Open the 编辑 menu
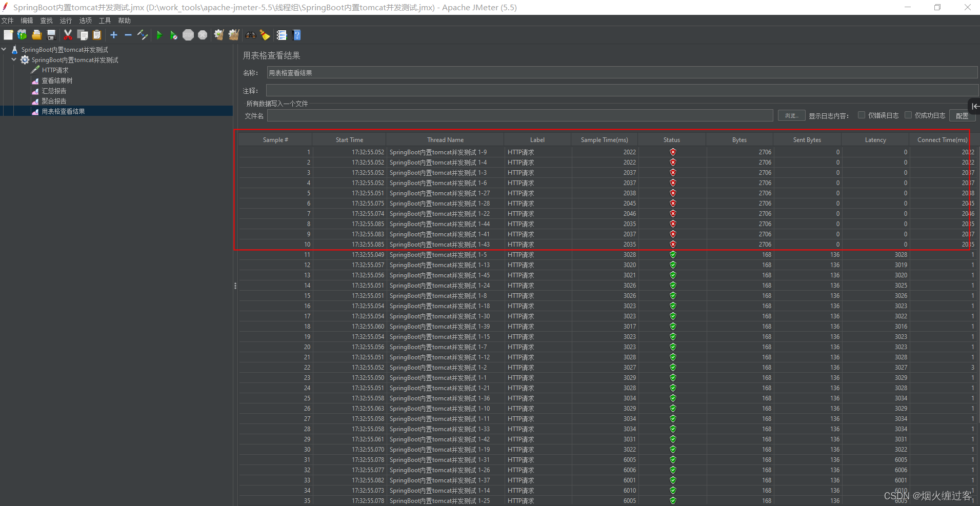Screen dimensions: 980x506 27,21
